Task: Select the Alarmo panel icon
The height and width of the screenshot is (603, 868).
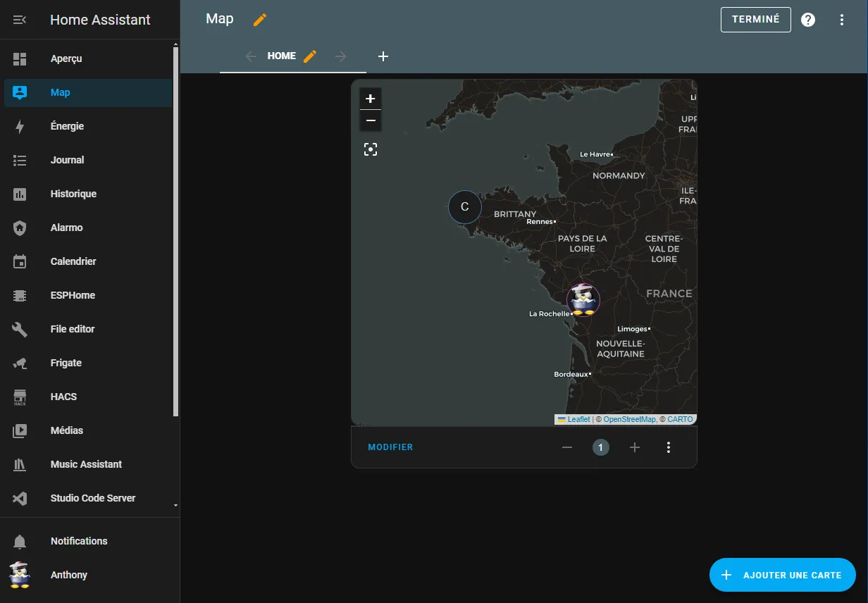Action: click(20, 228)
